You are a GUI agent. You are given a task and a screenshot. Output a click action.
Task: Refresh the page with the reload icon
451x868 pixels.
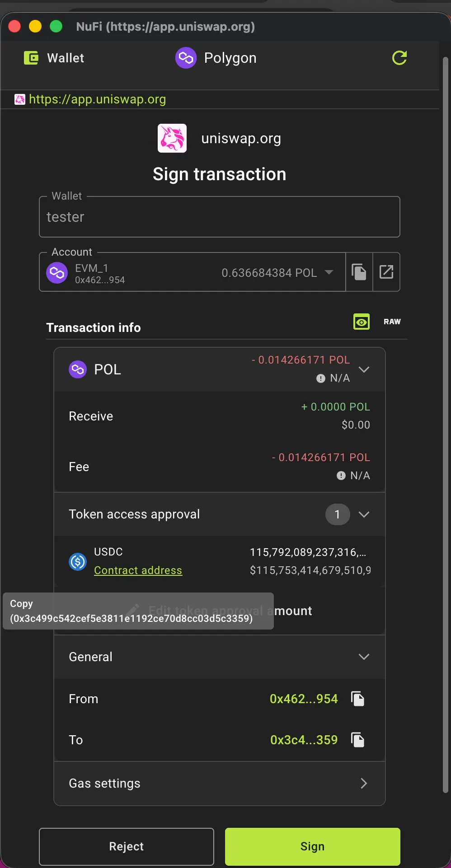[x=399, y=58]
